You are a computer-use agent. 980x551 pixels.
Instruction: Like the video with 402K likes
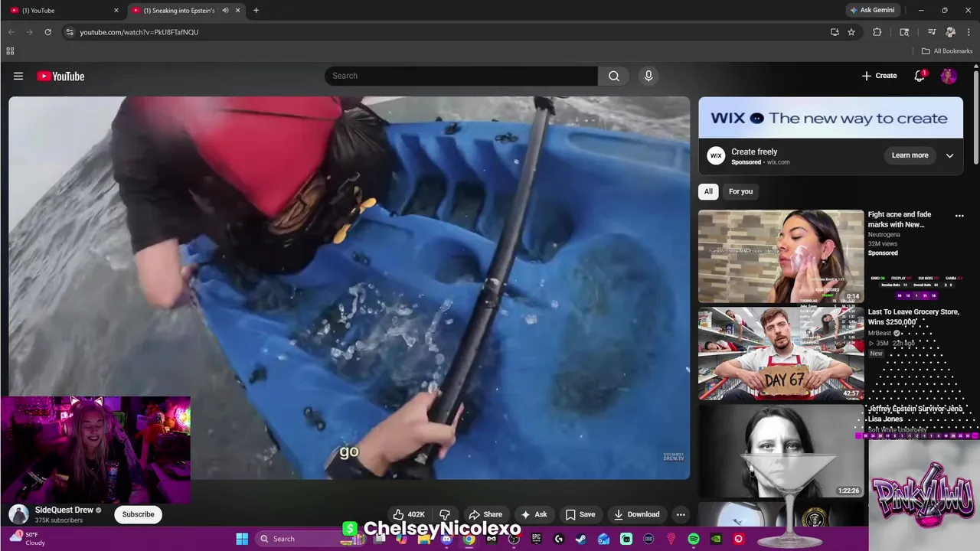click(x=409, y=514)
